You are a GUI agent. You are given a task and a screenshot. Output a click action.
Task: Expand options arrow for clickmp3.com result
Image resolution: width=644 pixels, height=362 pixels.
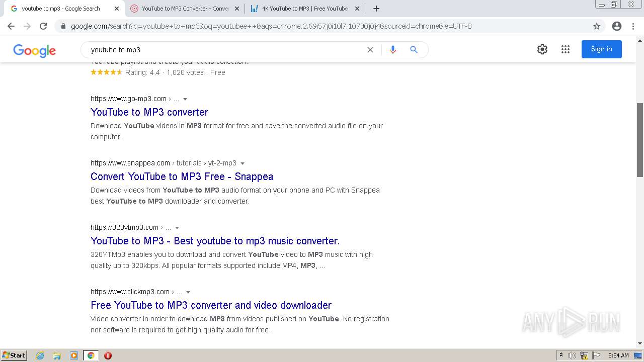pos(188,292)
